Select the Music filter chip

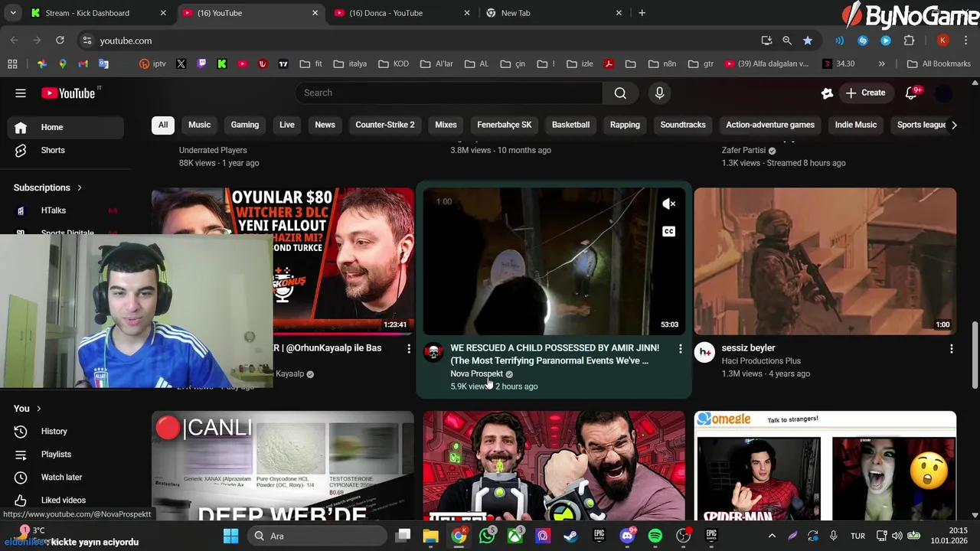click(199, 125)
